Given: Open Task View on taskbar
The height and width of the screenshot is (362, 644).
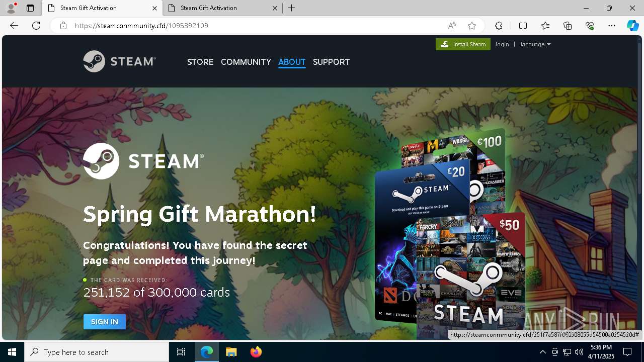Looking at the screenshot, I should [x=181, y=352].
